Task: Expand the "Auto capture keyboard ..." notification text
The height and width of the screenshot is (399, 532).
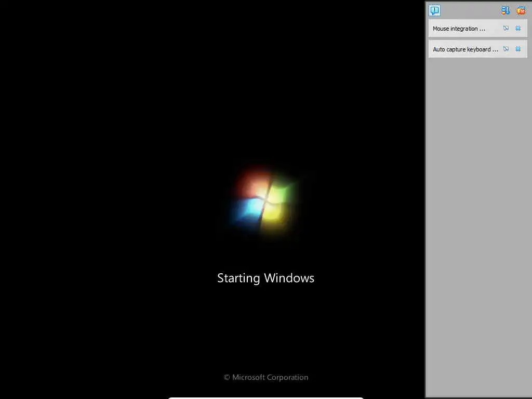Action: [x=465, y=49]
